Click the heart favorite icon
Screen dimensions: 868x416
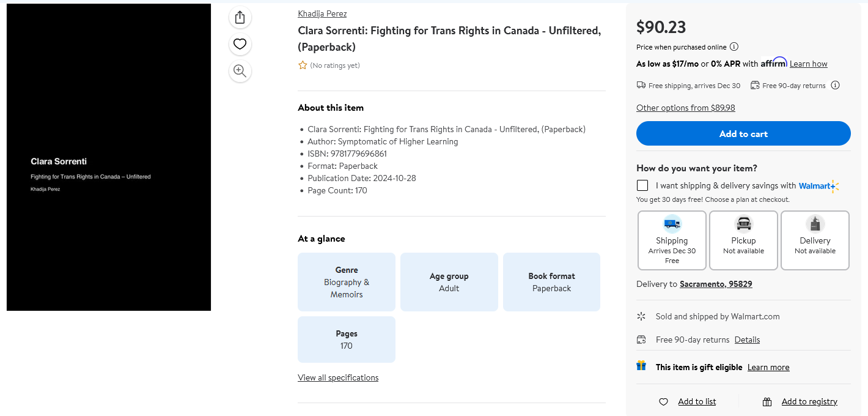[240, 44]
